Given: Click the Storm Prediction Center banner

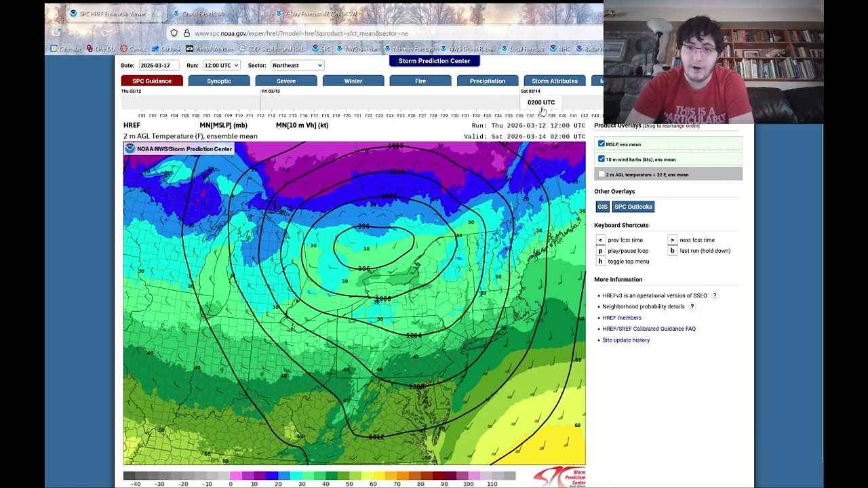Looking at the screenshot, I should (x=434, y=60).
